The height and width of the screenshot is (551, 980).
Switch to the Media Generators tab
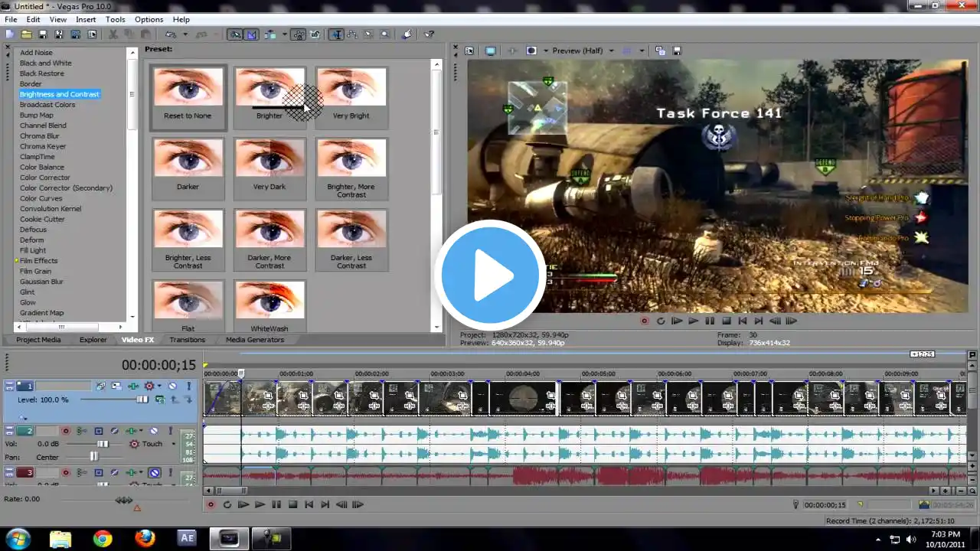click(x=254, y=340)
